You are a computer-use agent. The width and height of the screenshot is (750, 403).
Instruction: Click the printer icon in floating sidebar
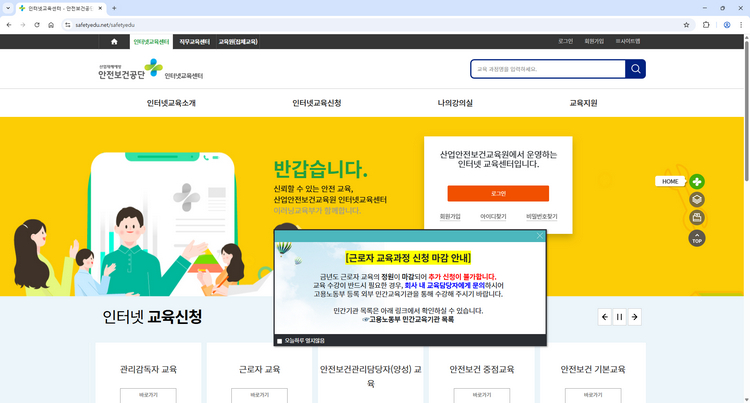pyautogui.click(x=697, y=218)
